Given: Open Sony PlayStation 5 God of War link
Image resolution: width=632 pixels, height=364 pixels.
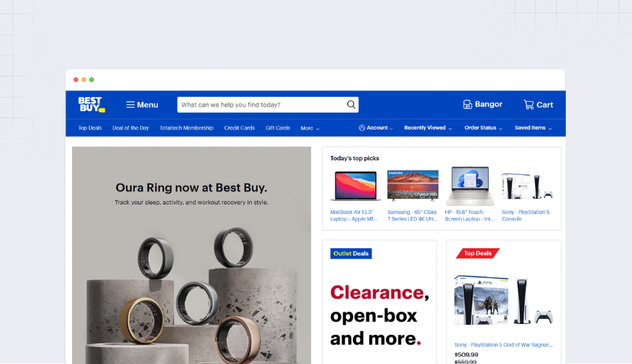Looking at the screenshot, I should point(503,344).
